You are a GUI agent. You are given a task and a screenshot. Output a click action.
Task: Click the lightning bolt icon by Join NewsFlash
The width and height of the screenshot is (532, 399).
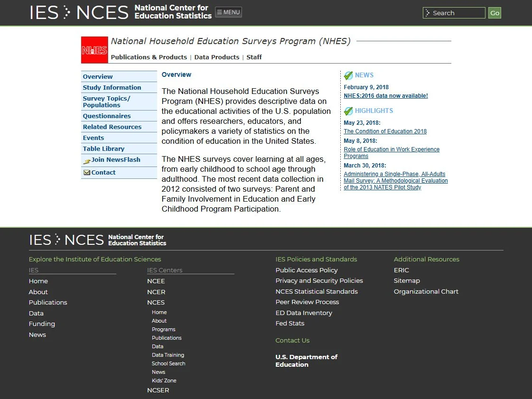point(86,160)
